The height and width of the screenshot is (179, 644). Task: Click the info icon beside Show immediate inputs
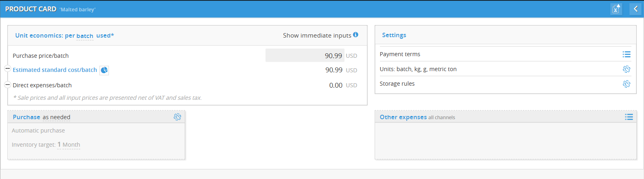coord(356,35)
